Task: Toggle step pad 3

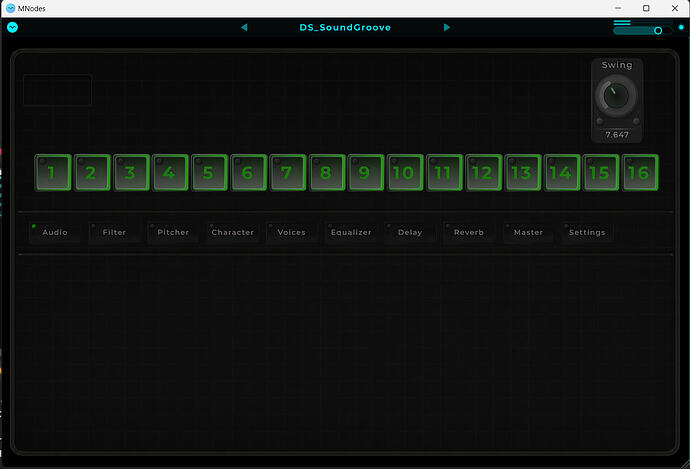Action: 131,172
